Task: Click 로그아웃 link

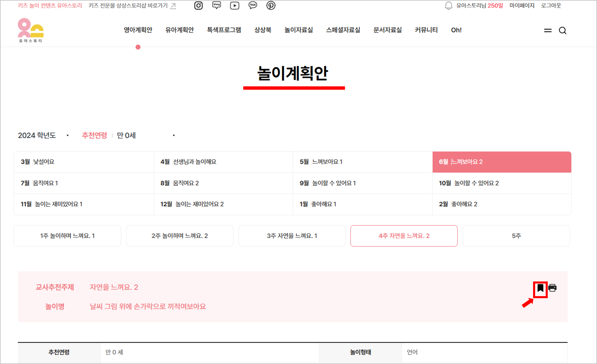Action: pos(551,6)
